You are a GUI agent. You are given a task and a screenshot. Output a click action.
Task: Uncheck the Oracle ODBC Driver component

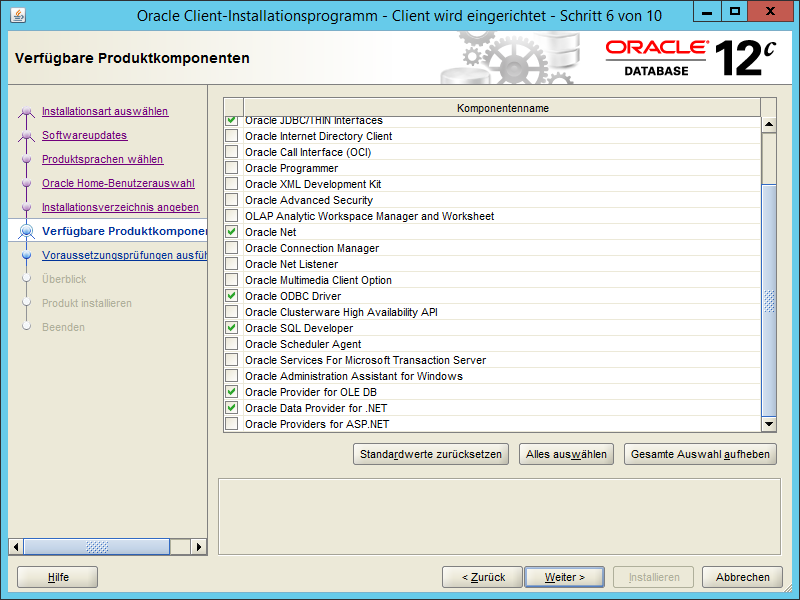[x=232, y=296]
